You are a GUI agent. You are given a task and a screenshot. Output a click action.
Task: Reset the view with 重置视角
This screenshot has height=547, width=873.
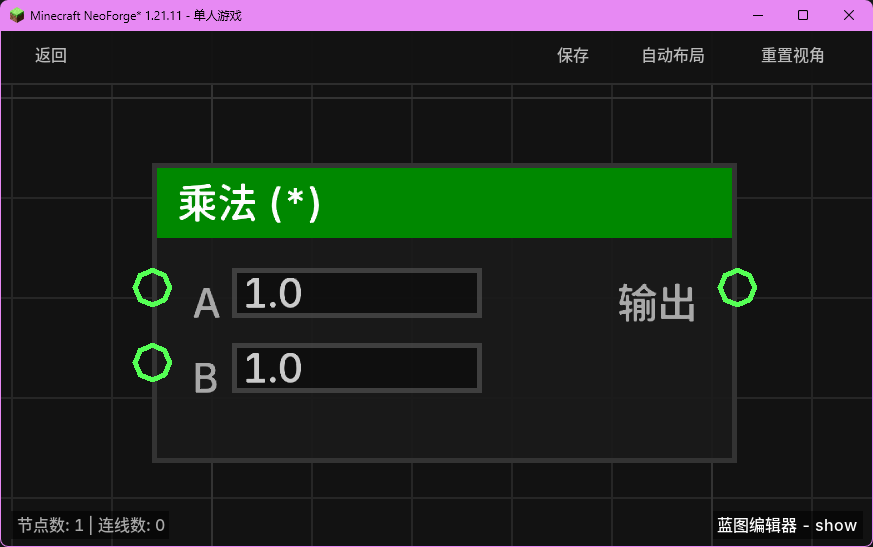click(792, 55)
